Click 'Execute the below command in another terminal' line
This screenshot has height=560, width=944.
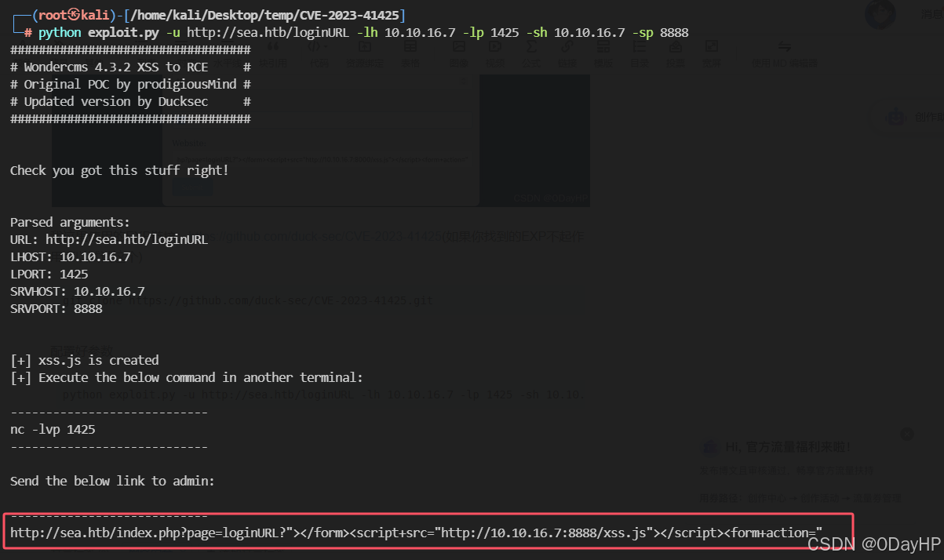point(187,377)
